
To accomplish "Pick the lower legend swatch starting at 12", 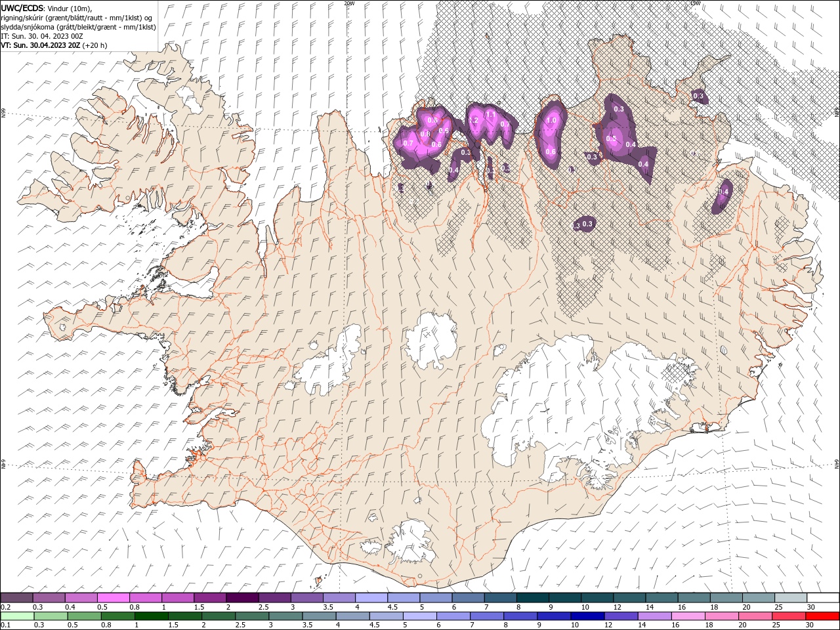I will point(619,616).
